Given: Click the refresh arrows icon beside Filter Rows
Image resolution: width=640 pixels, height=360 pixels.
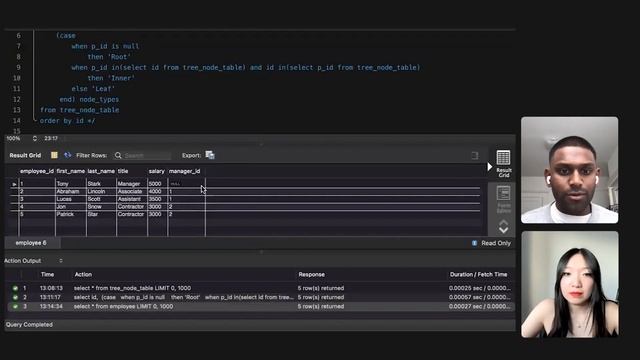Looking at the screenshot, I should 67,155.
